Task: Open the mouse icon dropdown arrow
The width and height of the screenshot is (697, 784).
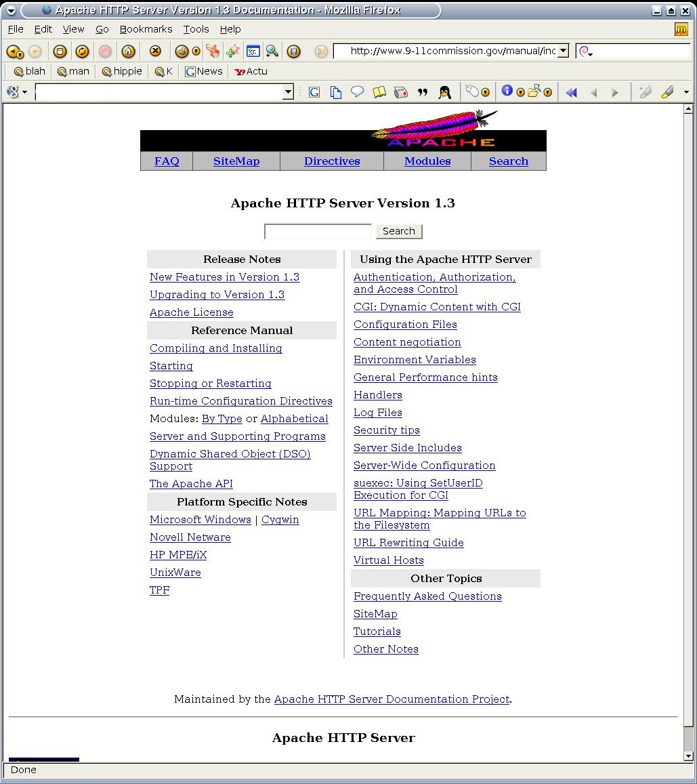Action: 485,93
